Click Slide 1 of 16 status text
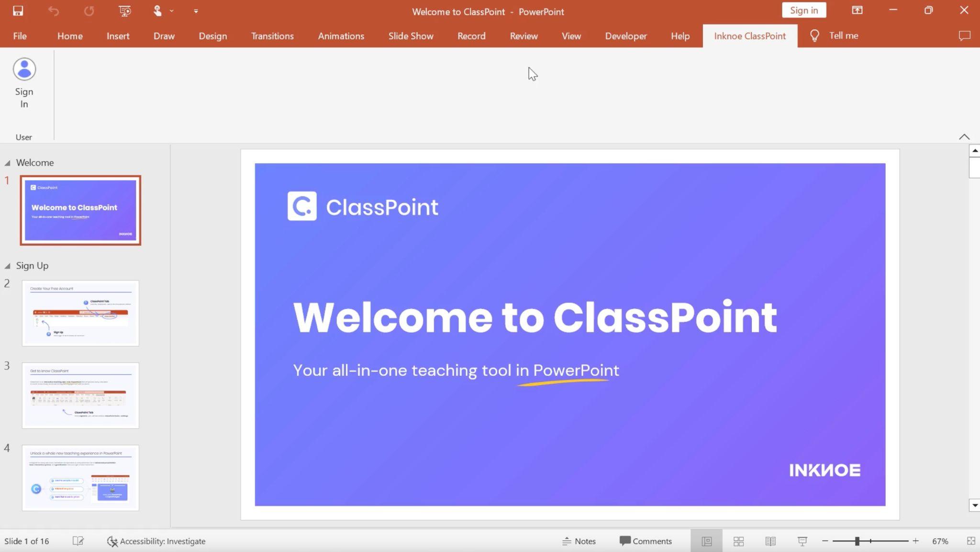 tap(27, 541)
